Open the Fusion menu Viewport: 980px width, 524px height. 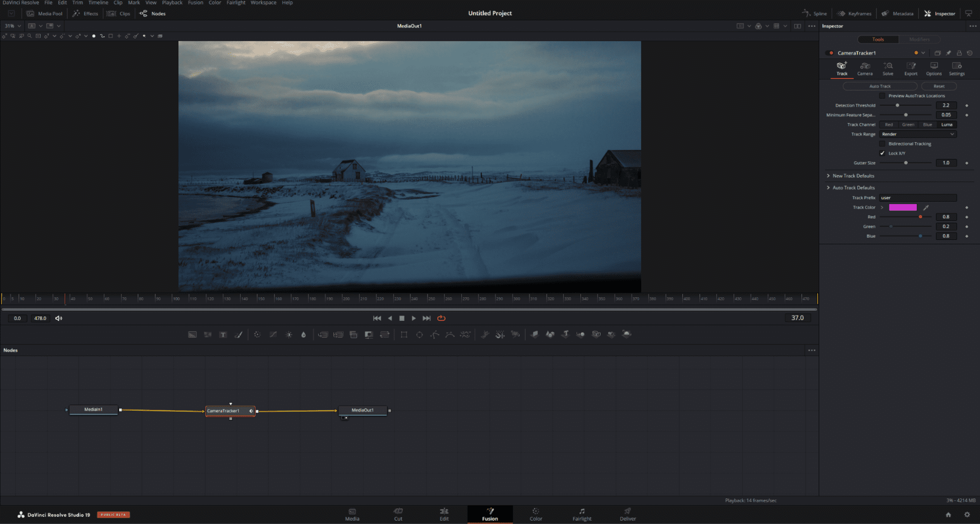(x=195, y=3)
